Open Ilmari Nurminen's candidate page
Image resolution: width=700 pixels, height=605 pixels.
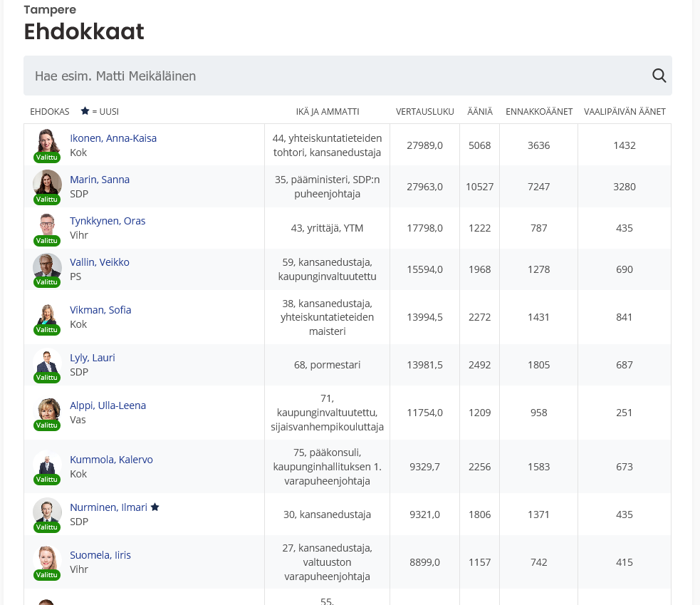coord(108,507)
